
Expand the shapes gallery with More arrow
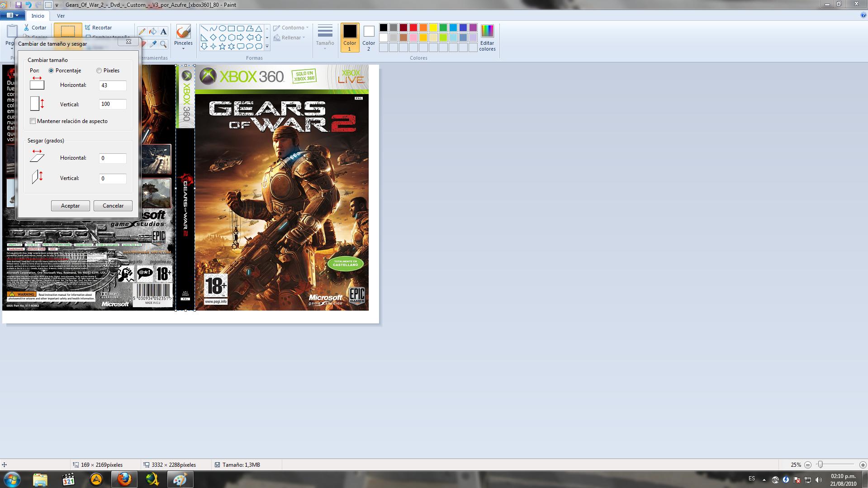pyautogui.click(x=267, y=47)
